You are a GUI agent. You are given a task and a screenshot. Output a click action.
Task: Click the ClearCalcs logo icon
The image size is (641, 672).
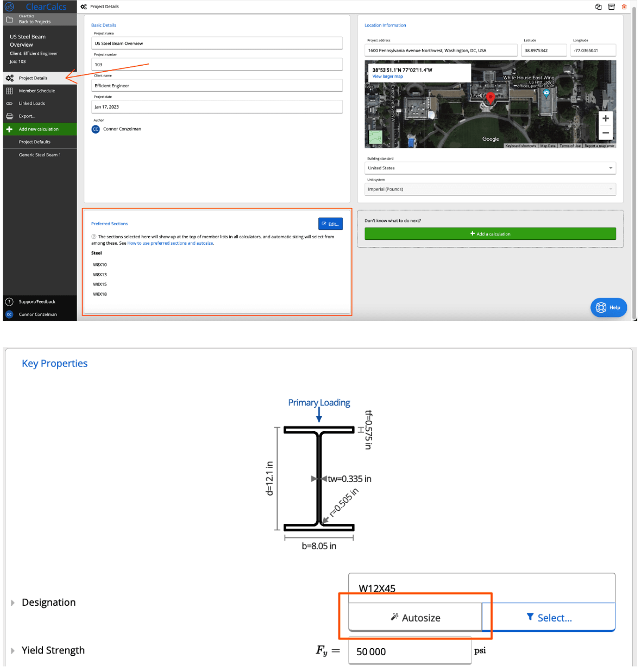[9, 7]
